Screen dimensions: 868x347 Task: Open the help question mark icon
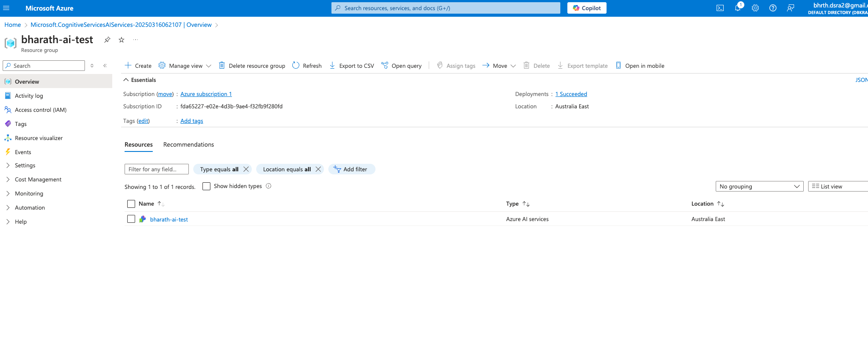click(773, 8)
